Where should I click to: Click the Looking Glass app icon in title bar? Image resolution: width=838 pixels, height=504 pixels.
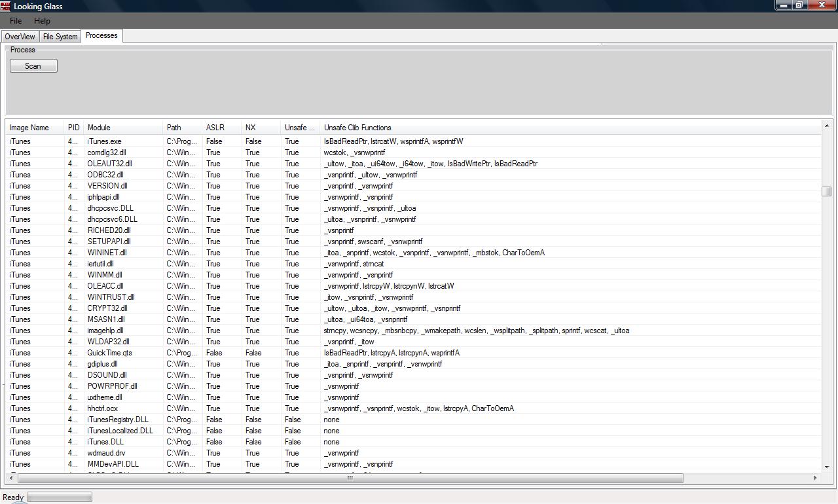click(5, 6)
